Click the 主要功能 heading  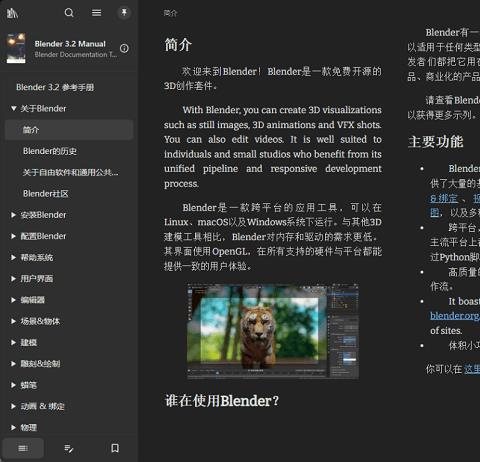tap(435, 142)
